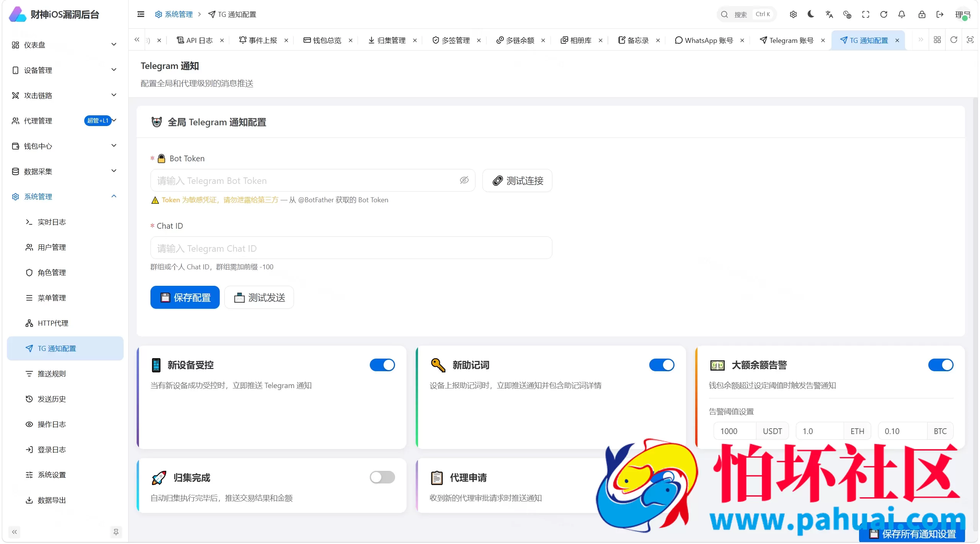Enable 归集完成 notification switch
980x544 pixels.
pos(382,477)
